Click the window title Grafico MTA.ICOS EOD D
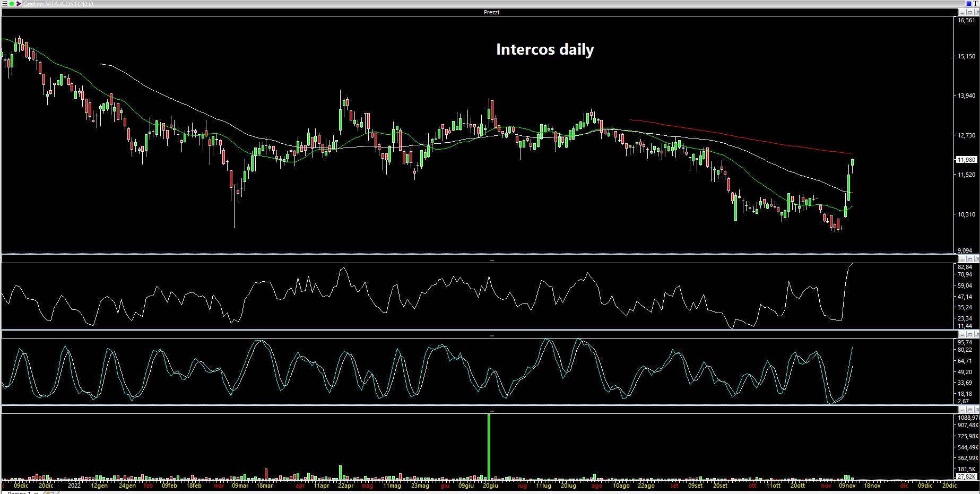Screen dimensions: 980x494 point(58,4)
